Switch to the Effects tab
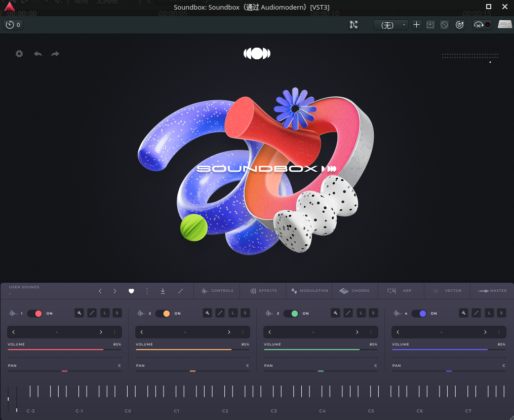Image resolution: width=514 pixels, height=420 pixels. pyautogui.click(x=263, y=291)
